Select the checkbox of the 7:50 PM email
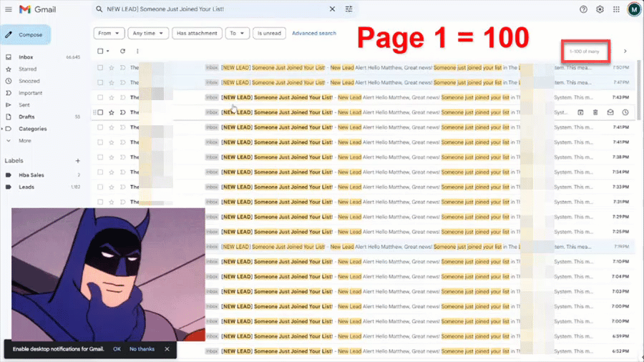 pos(100,67)
